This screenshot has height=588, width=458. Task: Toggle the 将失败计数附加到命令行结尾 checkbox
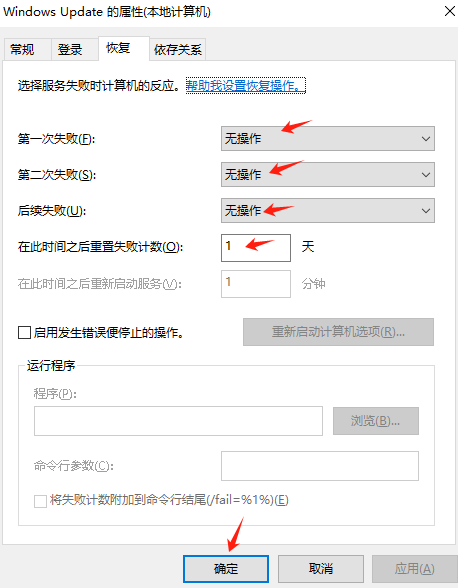pos(40,501)
